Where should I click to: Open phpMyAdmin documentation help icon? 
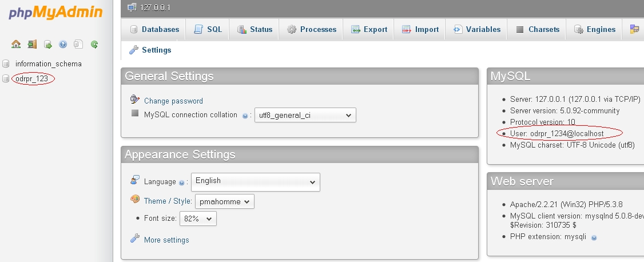[63, 45]
